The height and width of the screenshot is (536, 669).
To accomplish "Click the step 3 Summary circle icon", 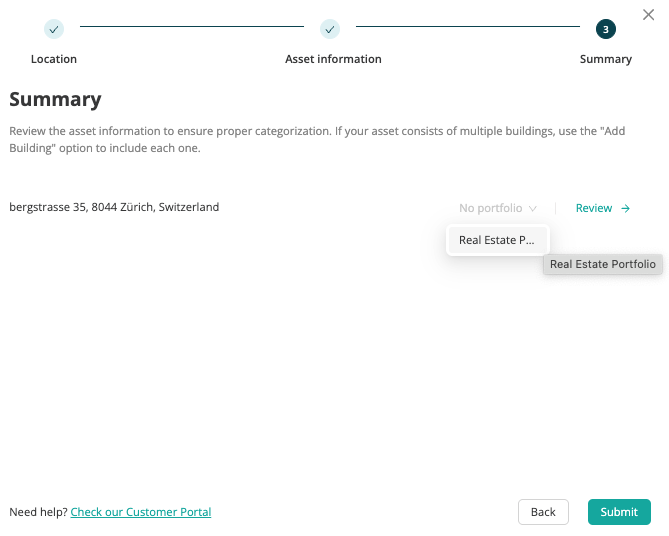I will pyautogui.click(x=605, y=29).
